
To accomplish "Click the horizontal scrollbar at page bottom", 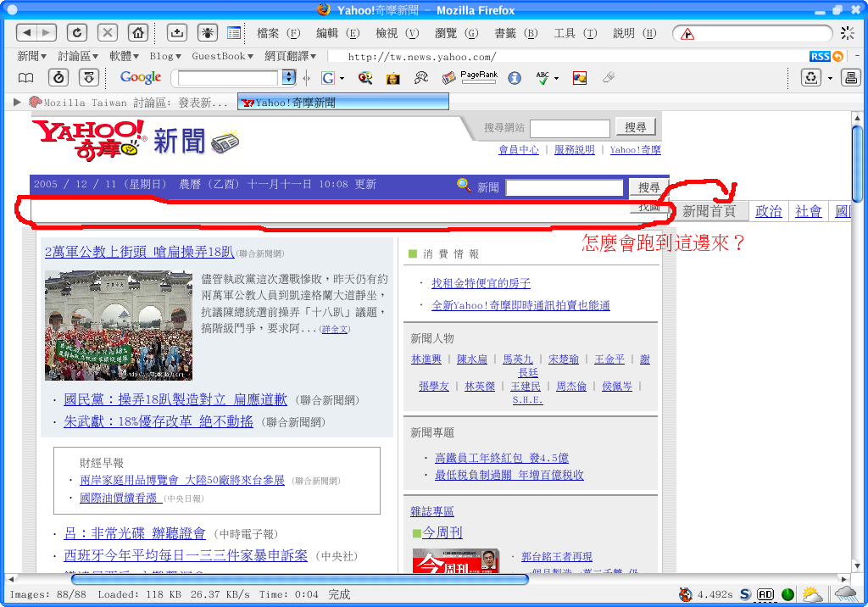I will pyautogui.click(x=300, y=579).
